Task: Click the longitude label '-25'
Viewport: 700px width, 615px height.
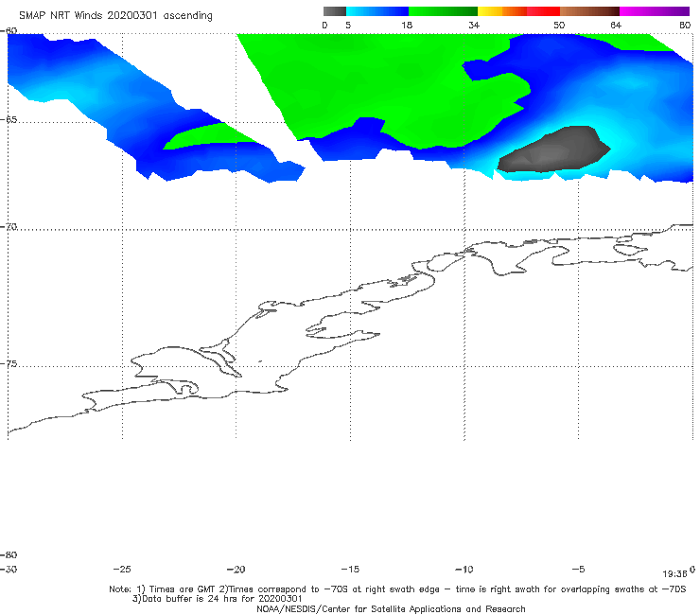Action: 122,569
